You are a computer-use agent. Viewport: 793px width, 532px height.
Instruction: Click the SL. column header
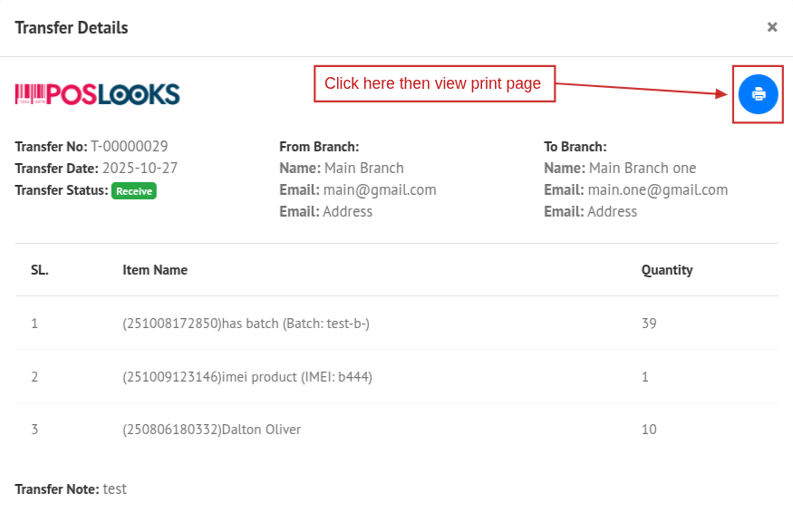(x=40, y=270)
